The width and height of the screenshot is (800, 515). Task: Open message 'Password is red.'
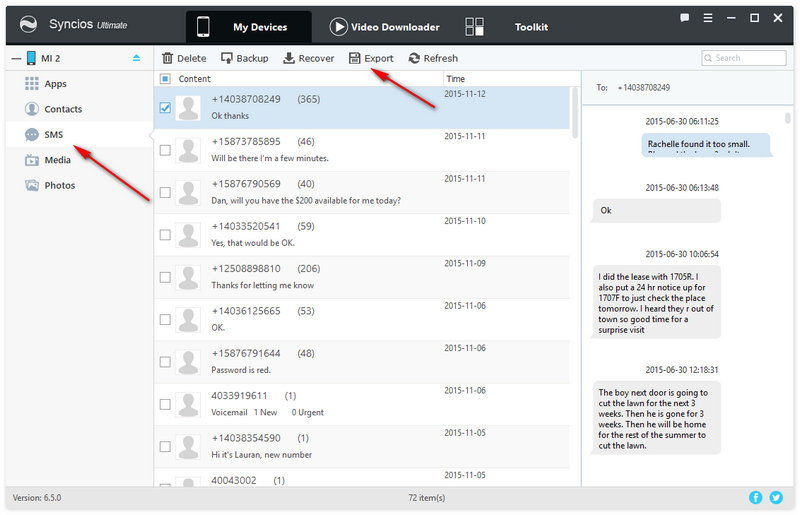(x=241, y=370)
